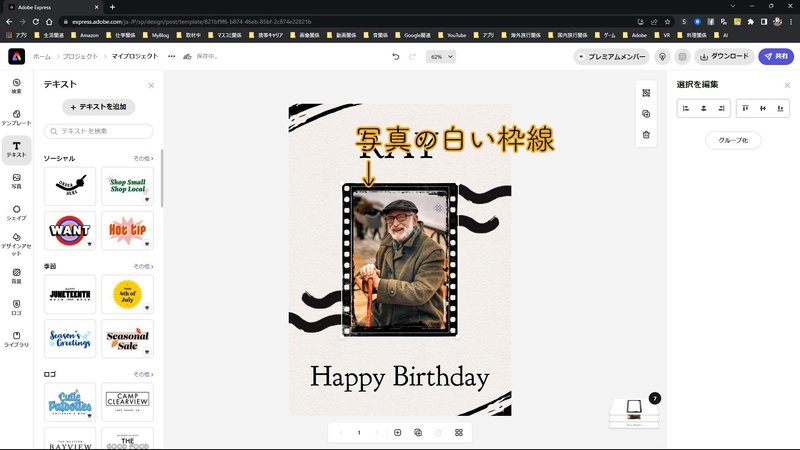Open the Background (背景) sidebar panel
This screenshot has height=450, width=800.
pos(16,276)
